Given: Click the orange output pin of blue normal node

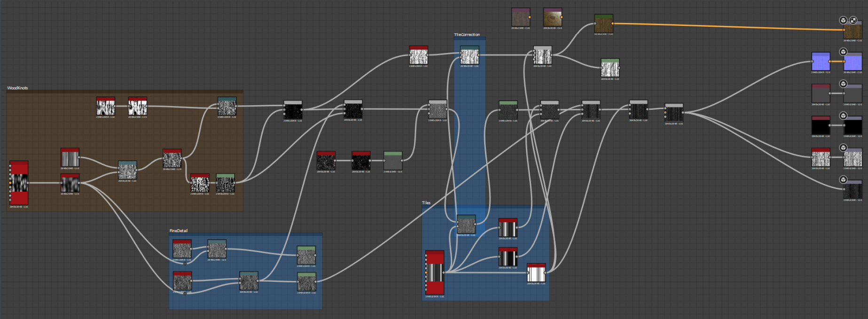Looking at the screenshot, I should (x=830, y=62).
